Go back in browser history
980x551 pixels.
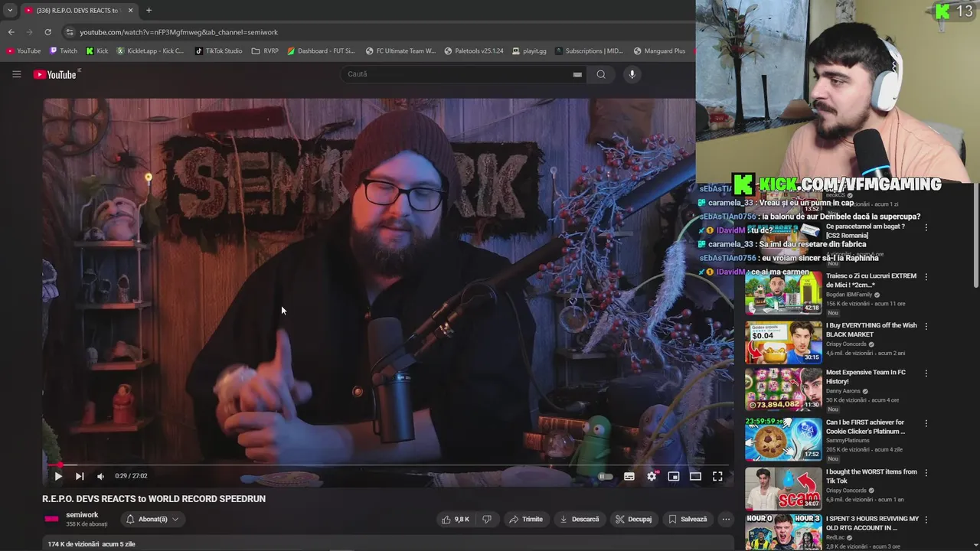coord(11,32)
